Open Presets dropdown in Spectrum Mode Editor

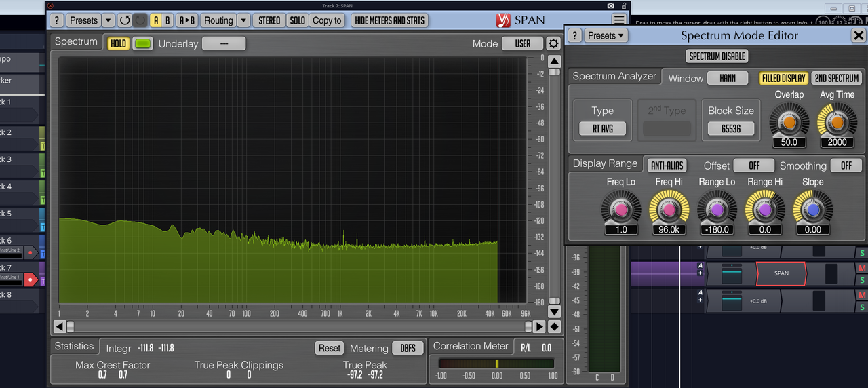tap(606, 35)
